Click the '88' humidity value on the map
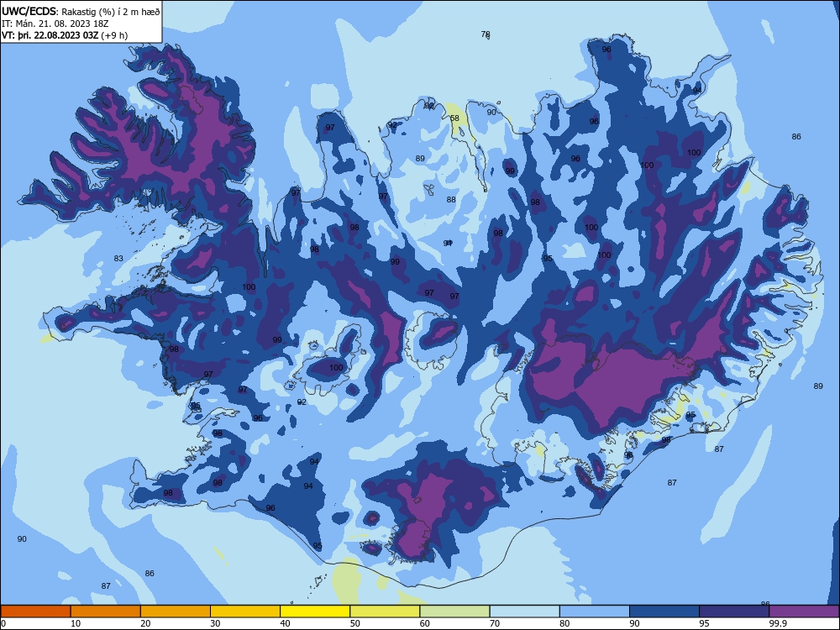Viewport: 840px width, 630px height. (451, 199)
